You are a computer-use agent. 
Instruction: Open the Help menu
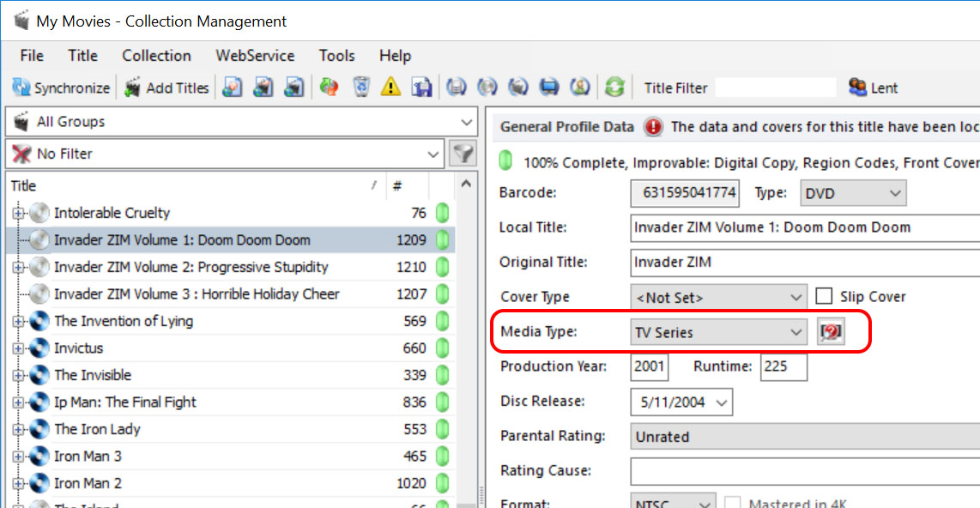click(x=395, y=56)
